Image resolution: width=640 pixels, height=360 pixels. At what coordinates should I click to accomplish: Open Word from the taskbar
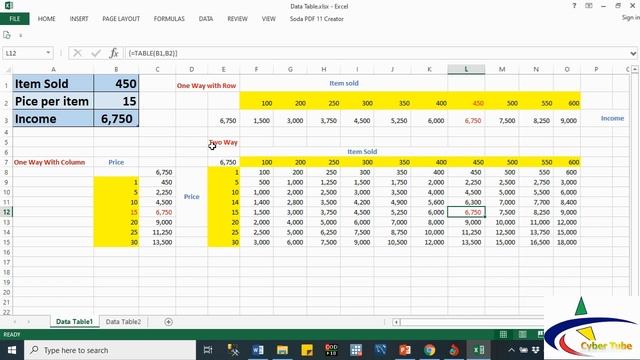(x=258, y=350)
